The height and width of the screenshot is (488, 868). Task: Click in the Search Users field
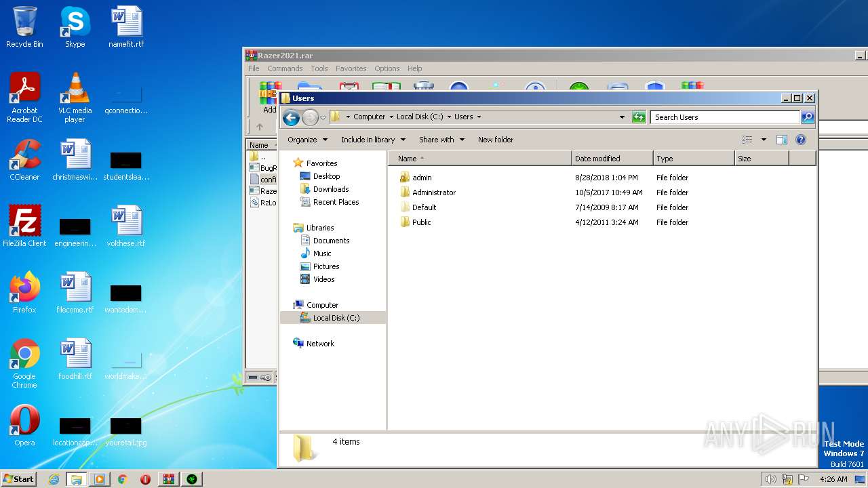pyautogui.click(x=724, y=117)
